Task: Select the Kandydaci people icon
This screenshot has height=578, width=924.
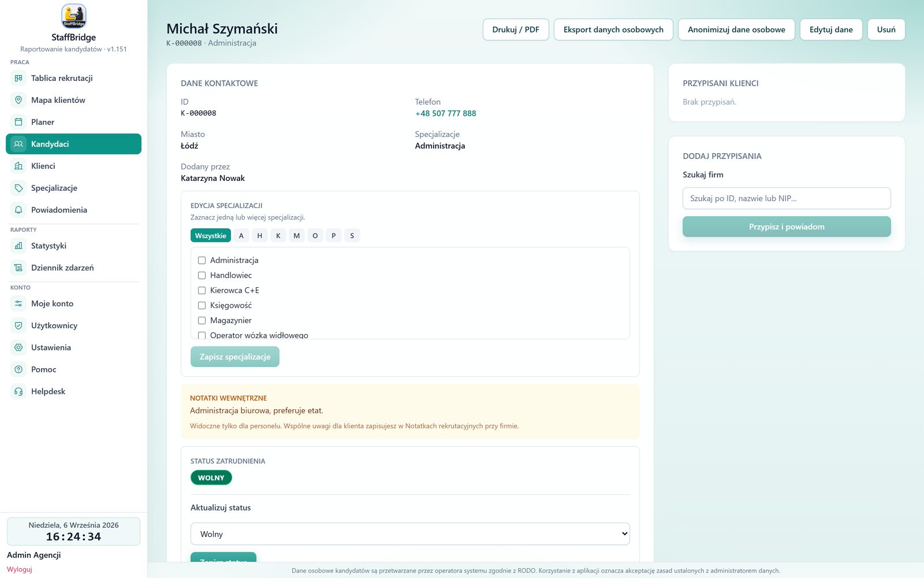Action: 18,144
